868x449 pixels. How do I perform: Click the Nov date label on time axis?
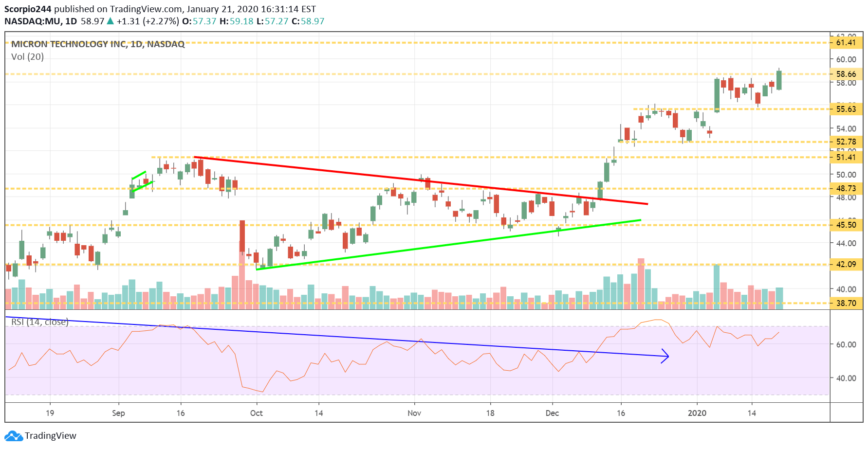coord(414,413)
